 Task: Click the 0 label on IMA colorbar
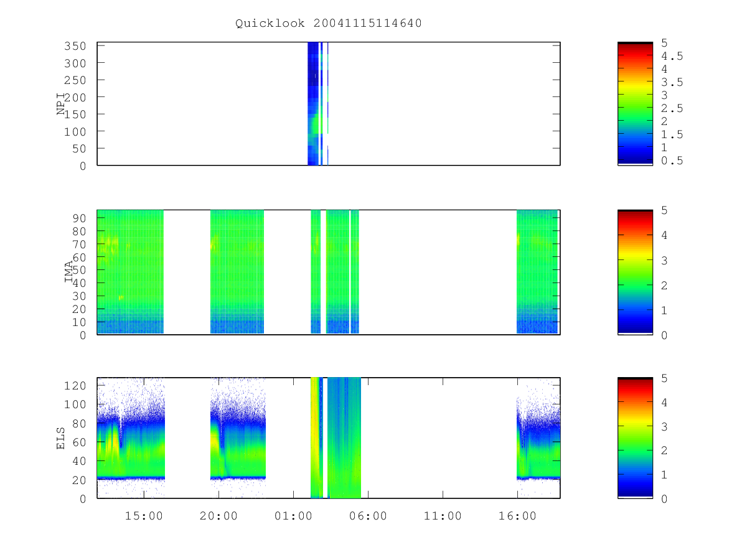pyautogui.click(x=665, y=335)
